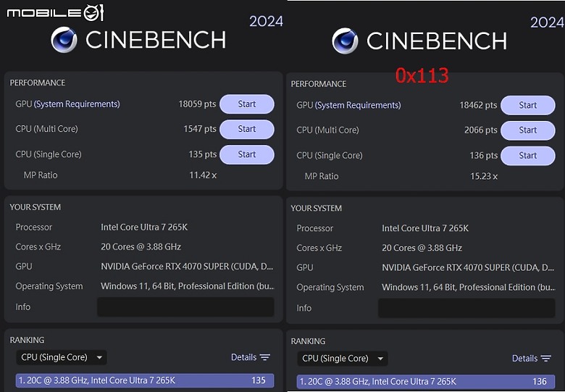The height and width of the screenshot is (392, 565).
Task: Click the Windows 11 operating system text in the left window
Action: [x=188, y=286]
